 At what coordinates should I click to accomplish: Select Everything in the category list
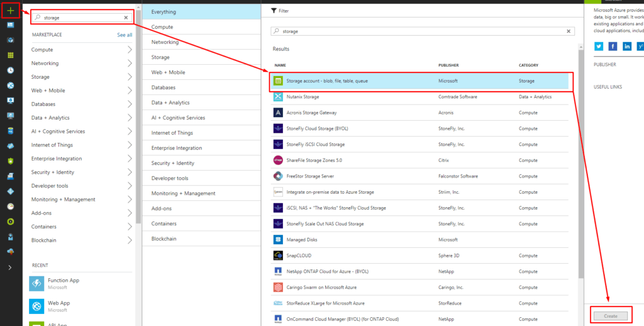tap(201, 12)
